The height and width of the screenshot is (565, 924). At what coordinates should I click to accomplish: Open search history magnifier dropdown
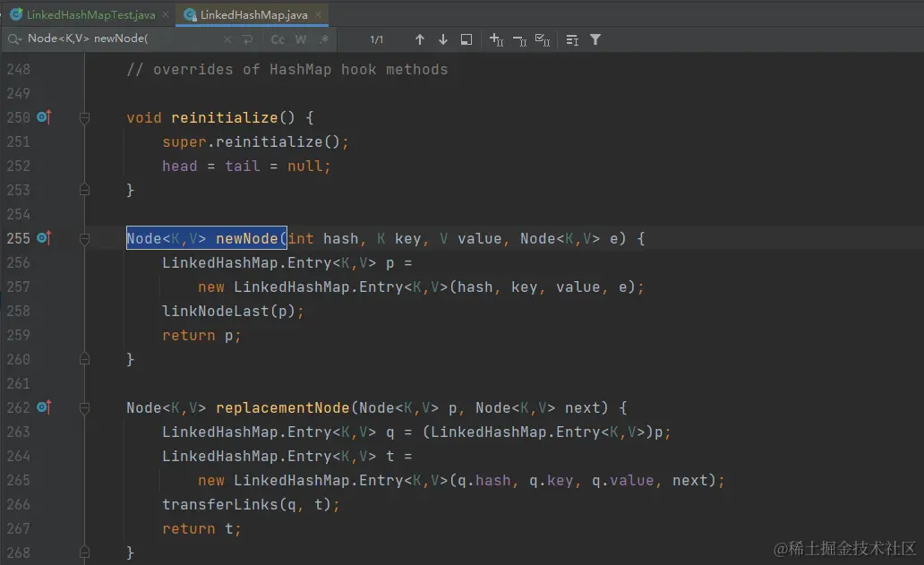coord(14,39)
